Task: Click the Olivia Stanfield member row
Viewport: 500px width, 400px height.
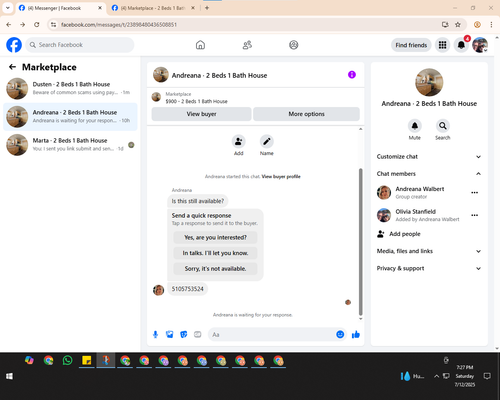Action: pos(429,215)
